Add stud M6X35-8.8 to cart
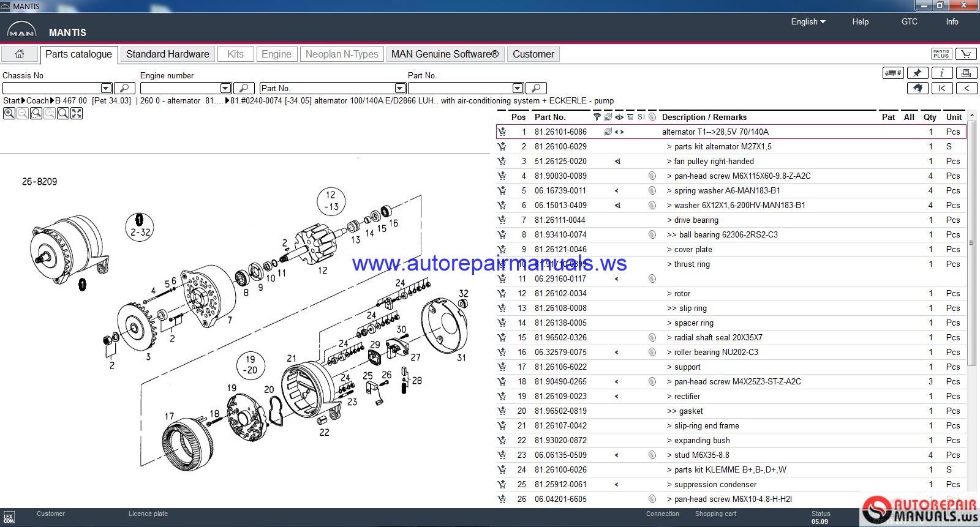This screenshot has width=980, height=527. tap(502, 455)
